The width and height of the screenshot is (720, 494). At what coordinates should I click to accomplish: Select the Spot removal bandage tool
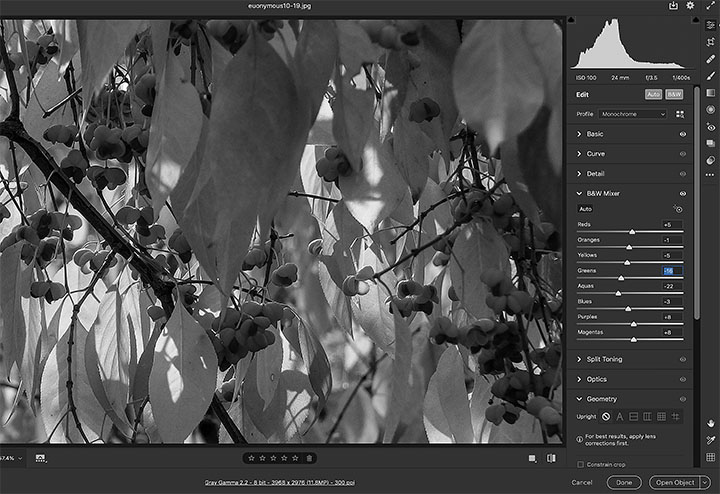pos(710,59)
